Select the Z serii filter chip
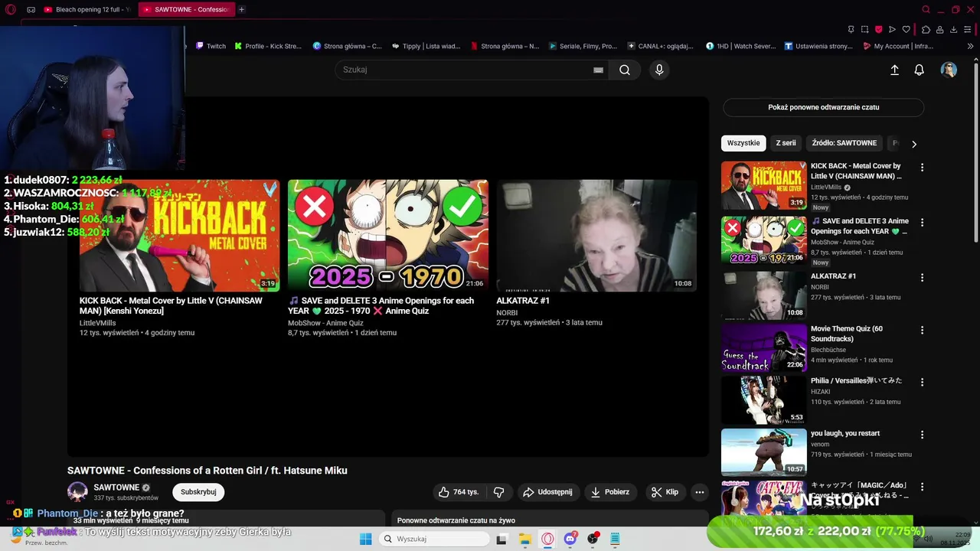The image size is (980, 551). tap(786, 143)
